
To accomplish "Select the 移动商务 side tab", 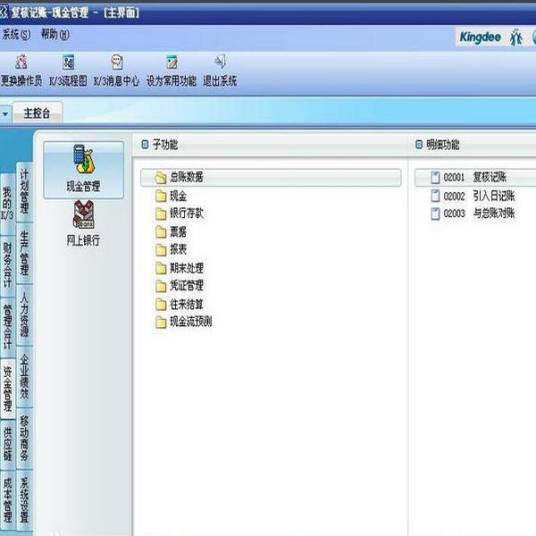I will (x=24, y=438).
